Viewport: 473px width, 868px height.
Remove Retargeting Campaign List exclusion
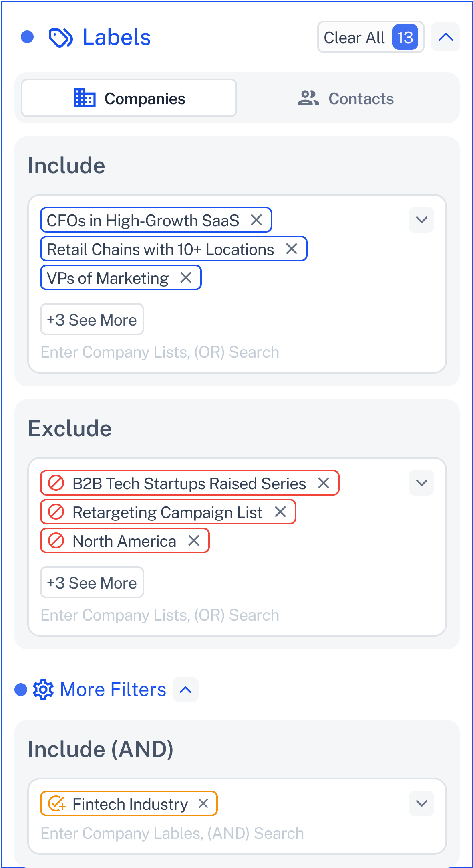tap(280, 512)
